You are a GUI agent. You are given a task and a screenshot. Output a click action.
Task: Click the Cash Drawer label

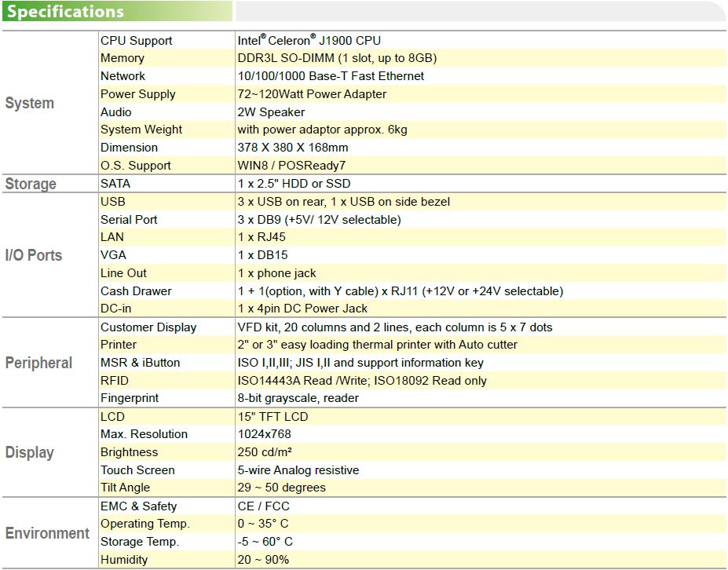click(x=136, y=291)
